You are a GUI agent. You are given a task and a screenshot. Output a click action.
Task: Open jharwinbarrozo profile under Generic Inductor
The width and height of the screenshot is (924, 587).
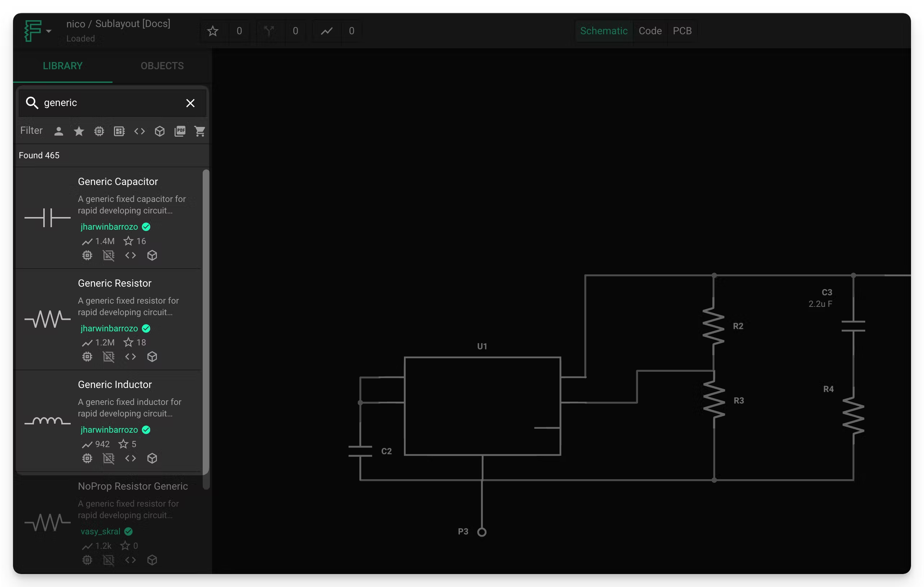click(109, 430)
